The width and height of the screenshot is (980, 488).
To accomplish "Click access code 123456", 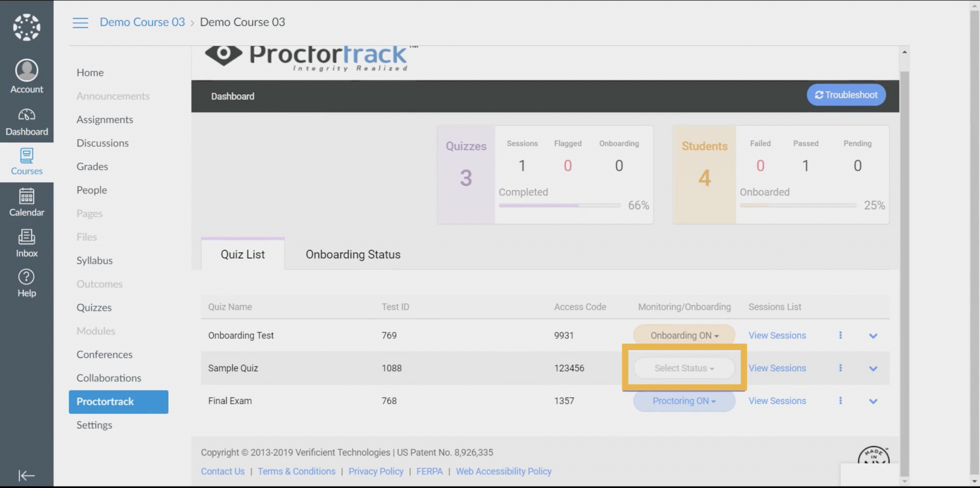I will [x=569, y=368].
